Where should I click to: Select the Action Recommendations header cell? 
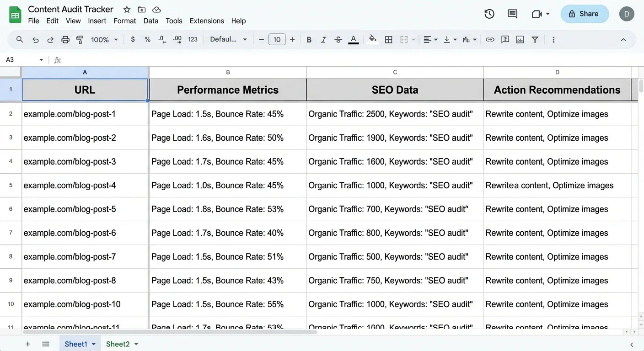[557, 90]
